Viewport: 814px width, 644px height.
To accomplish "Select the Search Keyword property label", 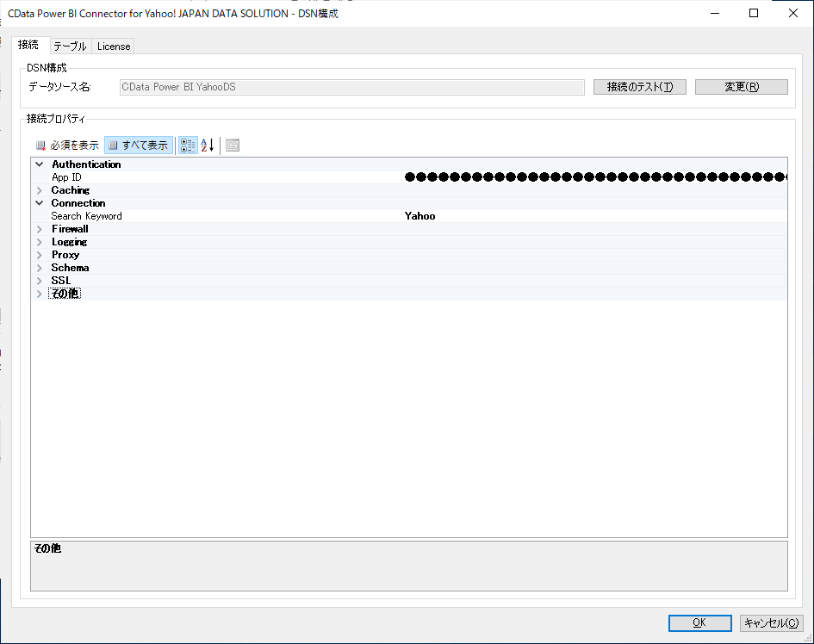I will (86, 216).
